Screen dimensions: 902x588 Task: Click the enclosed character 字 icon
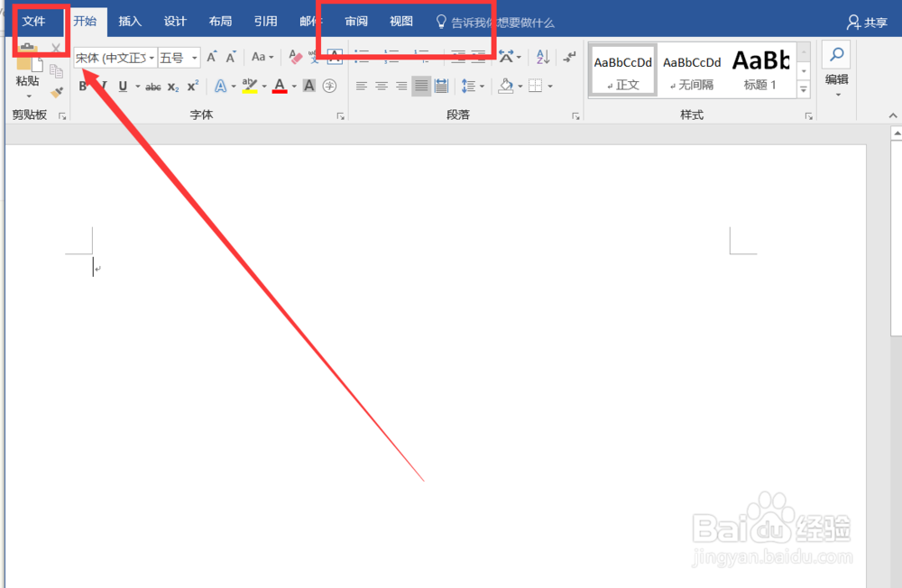tap(329, 87)
